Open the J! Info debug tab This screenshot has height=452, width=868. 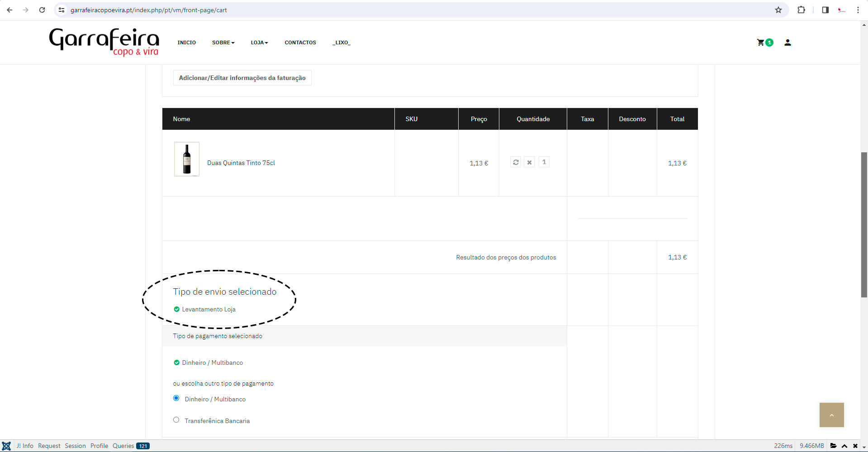(25, 446)
